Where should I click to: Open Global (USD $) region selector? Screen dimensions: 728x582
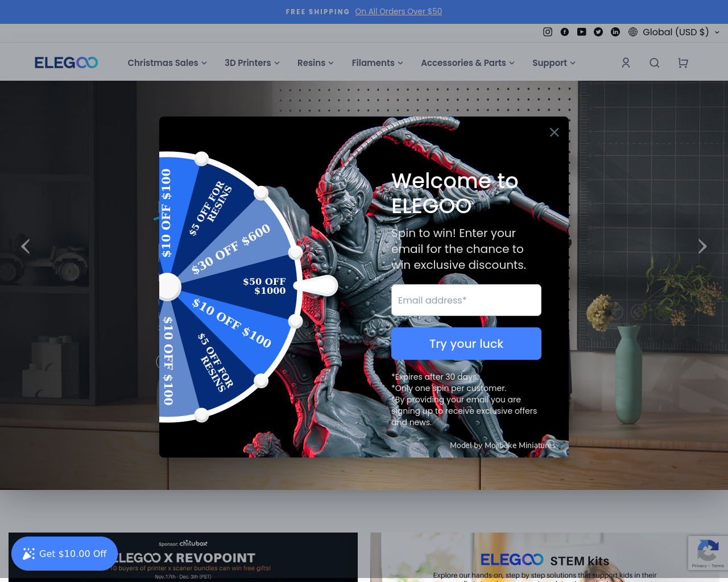[x=674, y=32]
